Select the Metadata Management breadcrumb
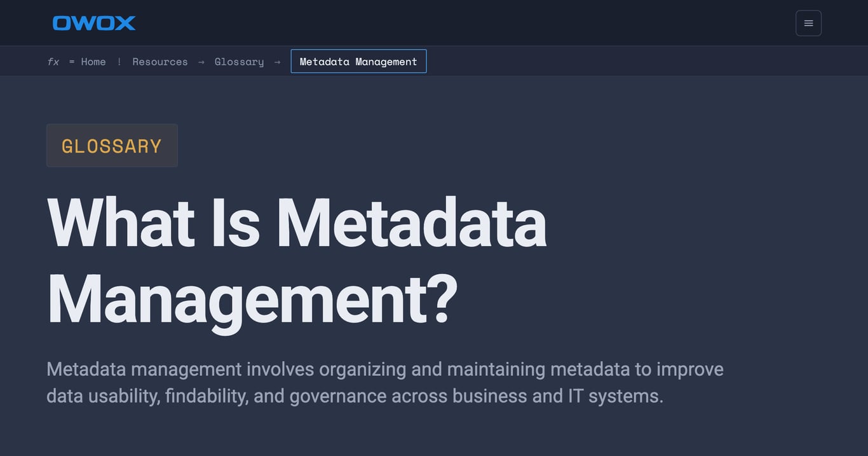The width and height of the screenshot is (868, 456). (358, 62)
